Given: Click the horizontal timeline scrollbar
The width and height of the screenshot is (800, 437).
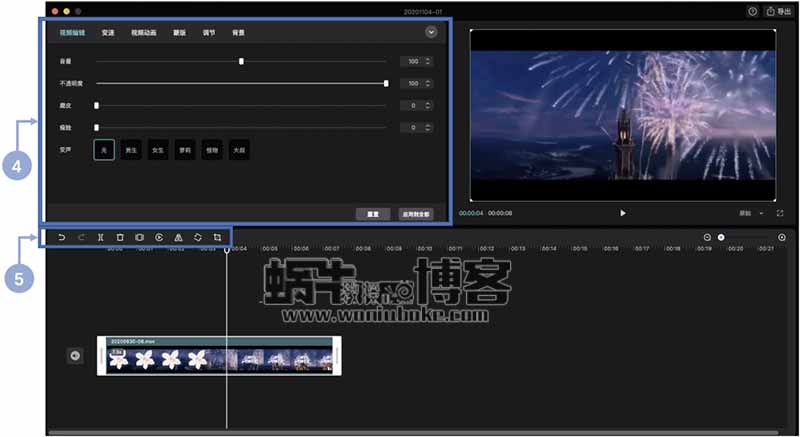Looking at the screenshot, I should pyautogui.click(x=413, y=433).
